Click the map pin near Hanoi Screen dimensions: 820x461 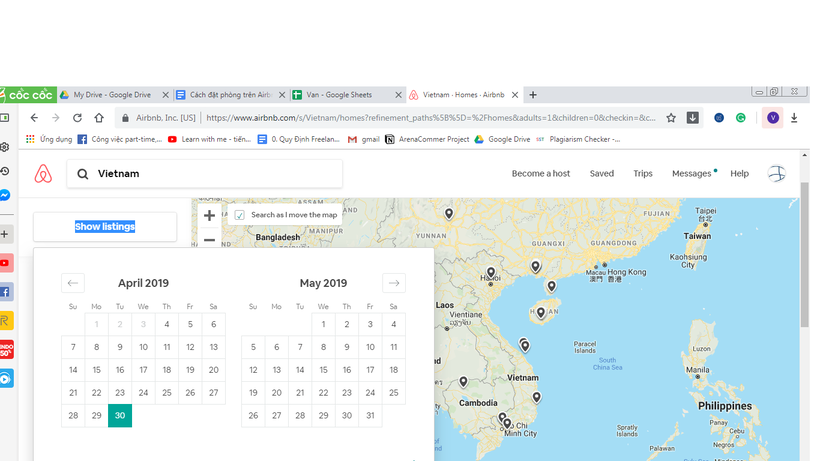pos(491,272)
